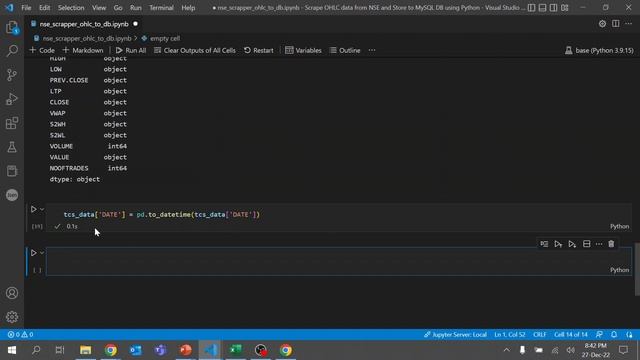640x360 pixels.
Task: Click Execute Above Cells in cell toolbar
Action: 558,244
